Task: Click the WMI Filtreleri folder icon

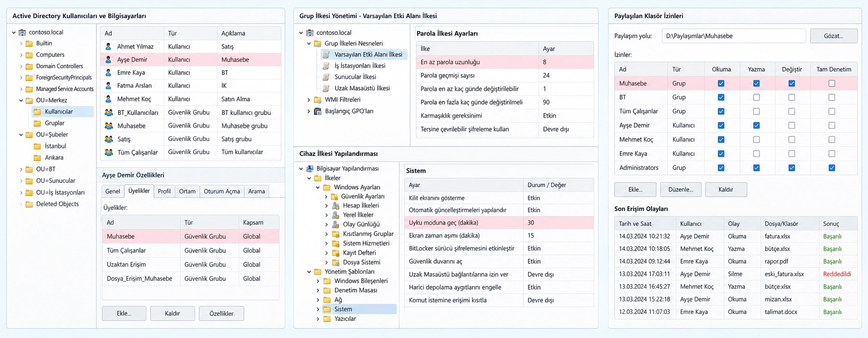Action: point(318,100)
